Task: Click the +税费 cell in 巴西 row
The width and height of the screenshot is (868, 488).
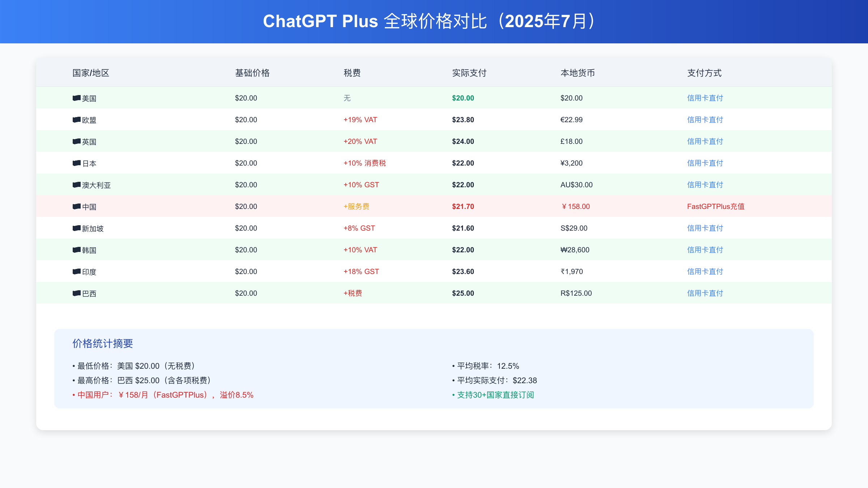Action: (353, 293)
